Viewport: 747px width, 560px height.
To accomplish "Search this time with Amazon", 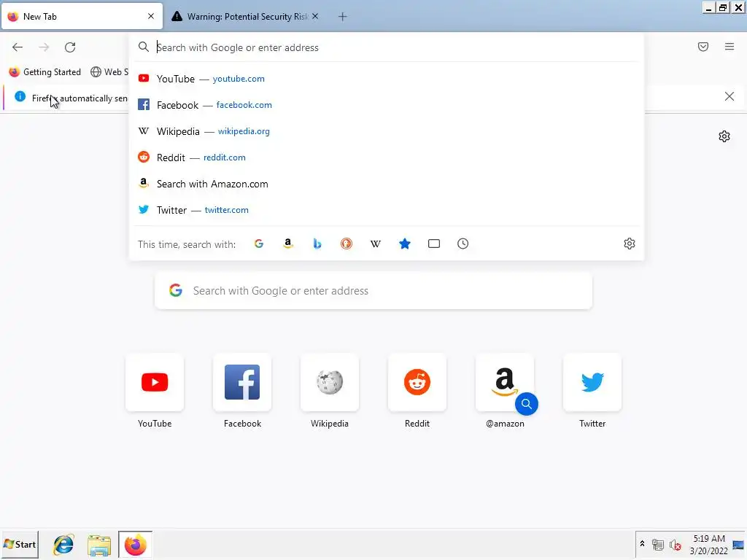I will pos(287,244).
